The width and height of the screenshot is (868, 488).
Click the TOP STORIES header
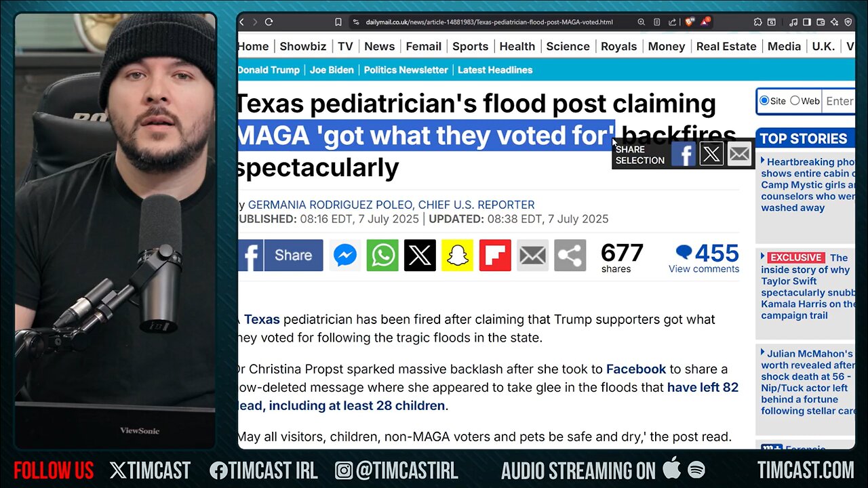click(804, 138)
